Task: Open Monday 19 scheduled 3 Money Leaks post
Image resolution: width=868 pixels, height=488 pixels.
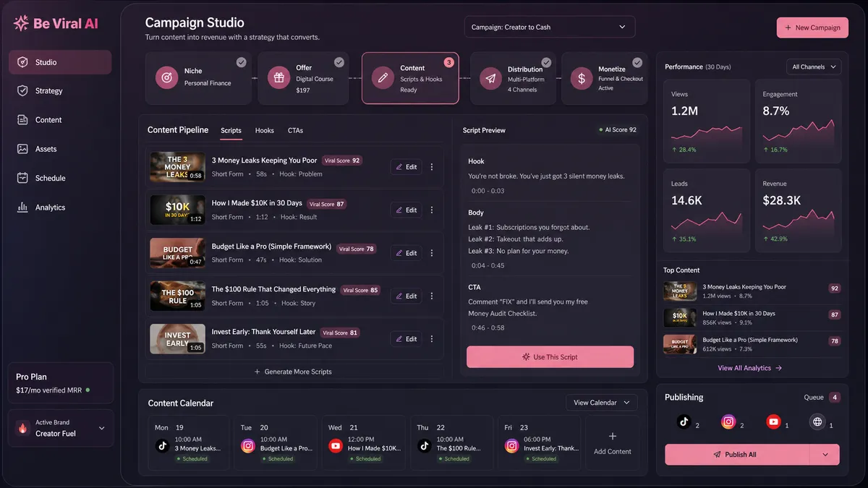Action: click(x=189, y=443)
